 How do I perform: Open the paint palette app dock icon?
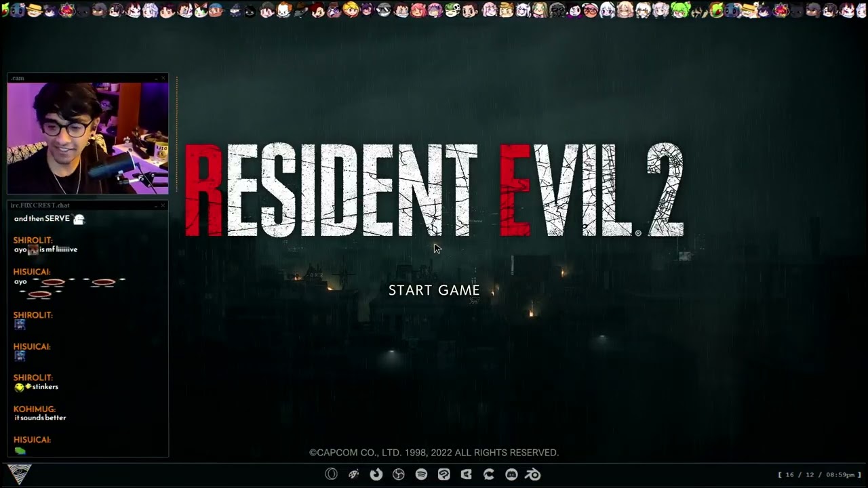coord(353,474)
